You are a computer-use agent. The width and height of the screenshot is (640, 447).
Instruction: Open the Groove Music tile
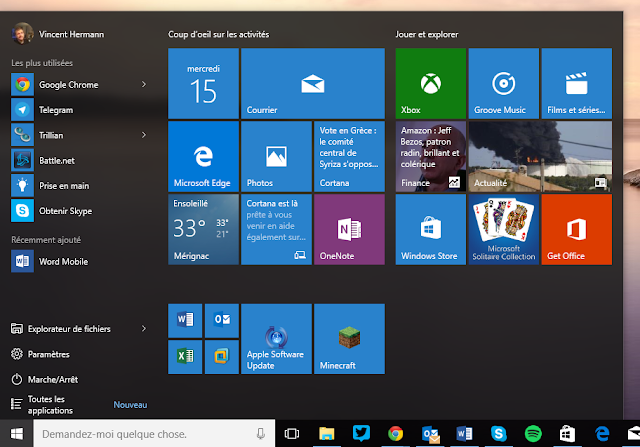504,83
